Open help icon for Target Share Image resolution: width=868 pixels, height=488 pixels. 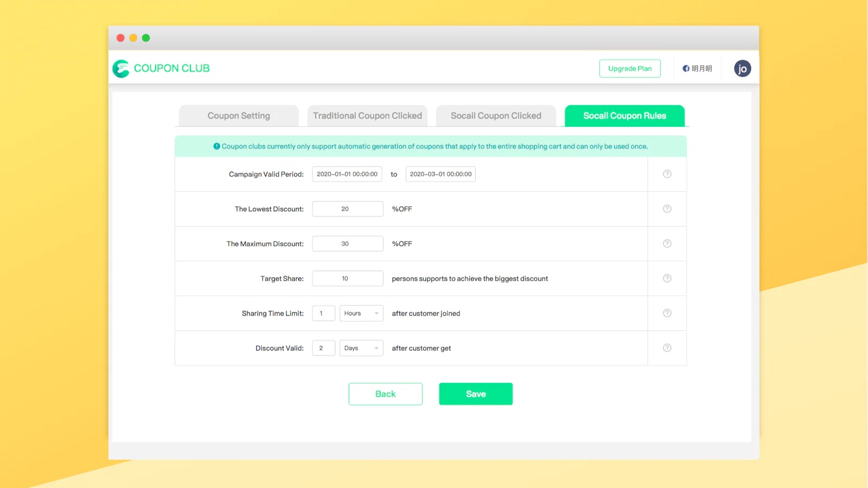point(667,278)
